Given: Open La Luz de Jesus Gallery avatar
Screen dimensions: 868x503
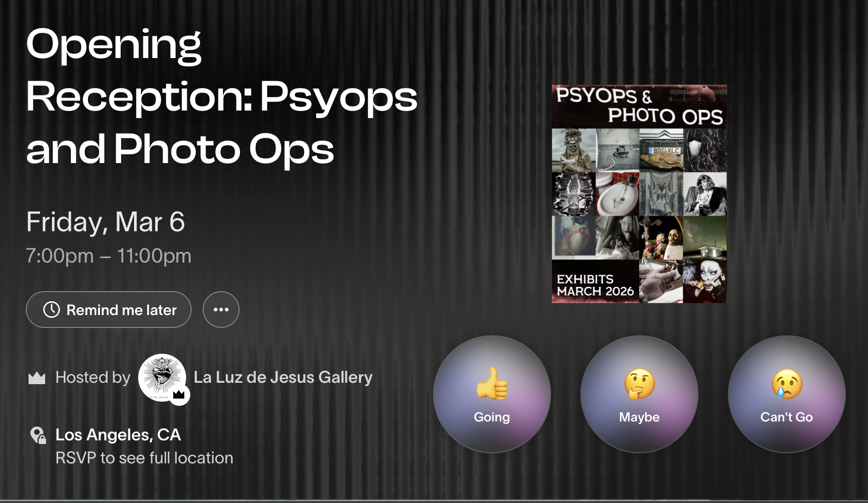Looking at the screenshot, I should coord(162,378).
